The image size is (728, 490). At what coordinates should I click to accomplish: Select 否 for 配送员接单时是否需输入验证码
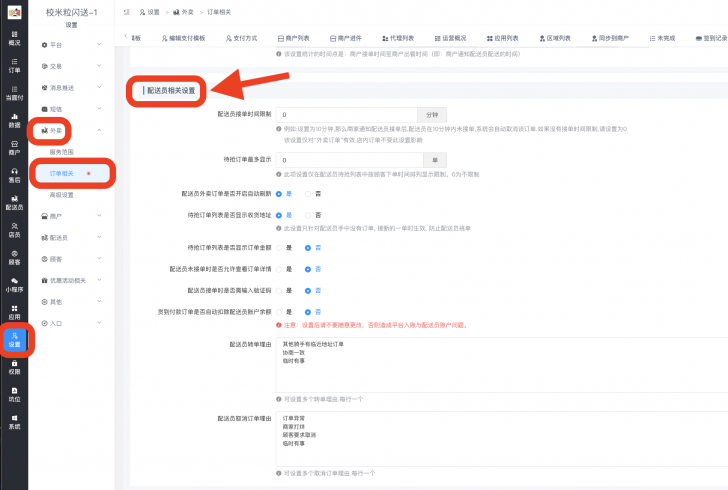point(308,291)
